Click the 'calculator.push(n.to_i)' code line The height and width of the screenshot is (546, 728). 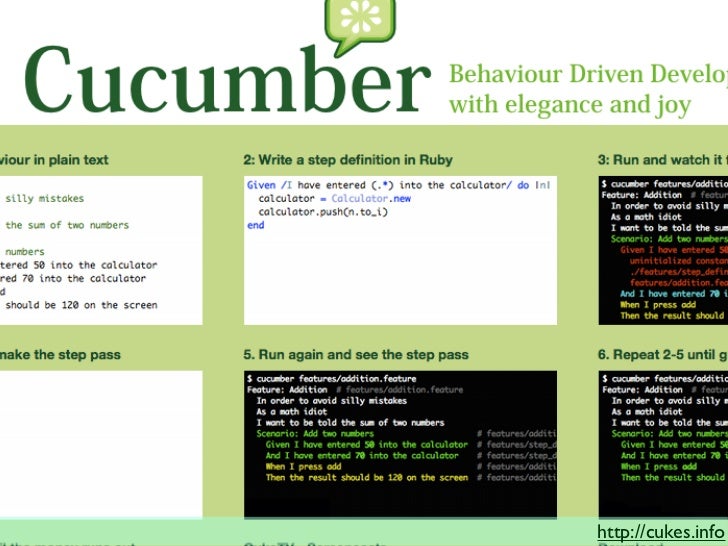(323, 212)
